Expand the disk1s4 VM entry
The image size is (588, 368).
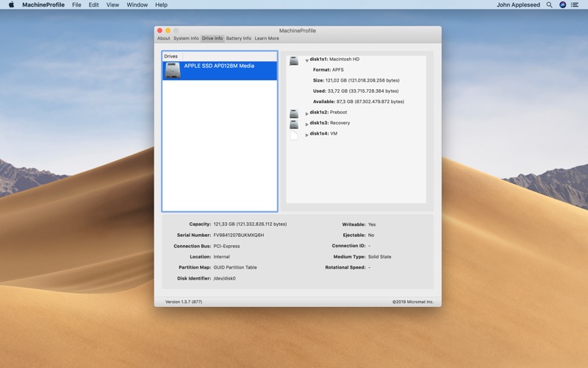306,135
